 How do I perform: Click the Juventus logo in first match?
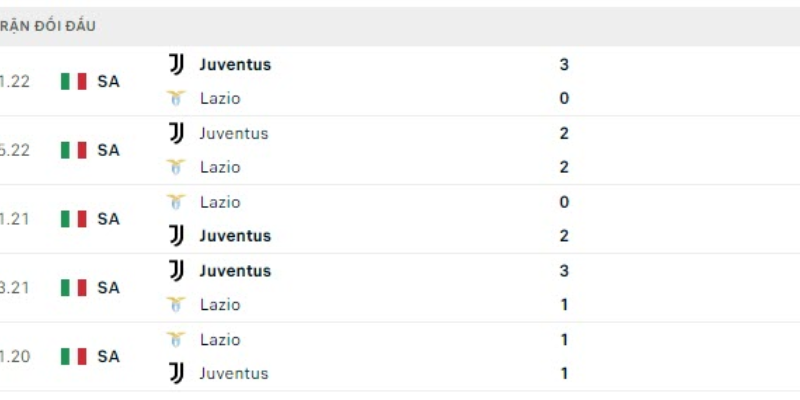point(176,64)
